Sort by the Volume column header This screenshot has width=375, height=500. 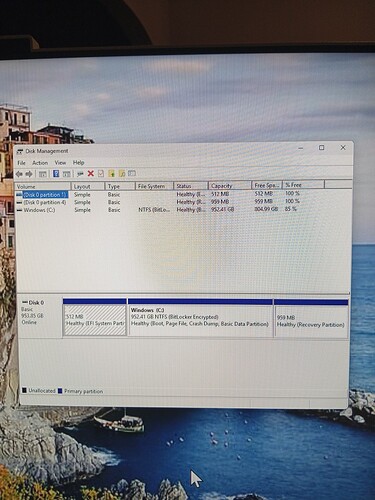[43, 186]
